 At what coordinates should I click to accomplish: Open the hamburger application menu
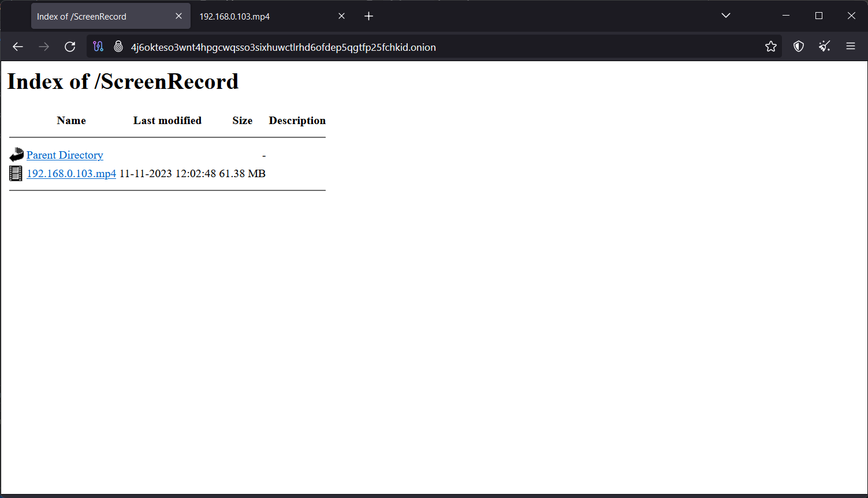pos(851,47)
